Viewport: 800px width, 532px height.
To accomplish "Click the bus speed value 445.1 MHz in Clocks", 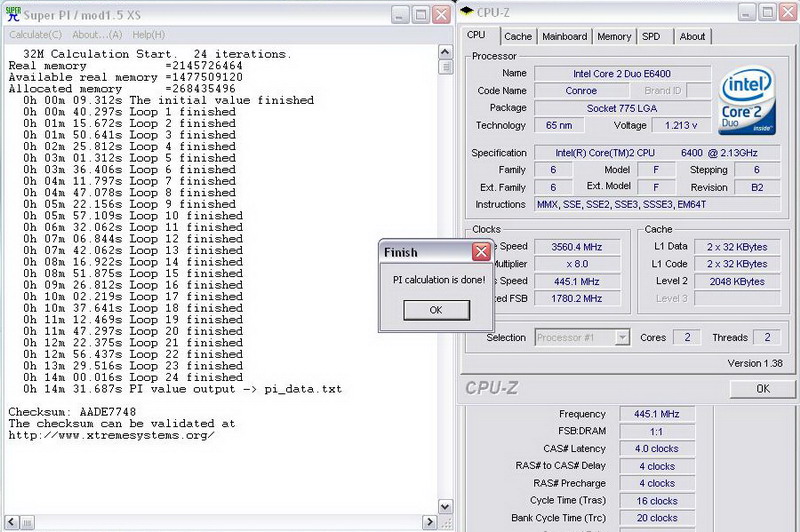I will (577, 281).
